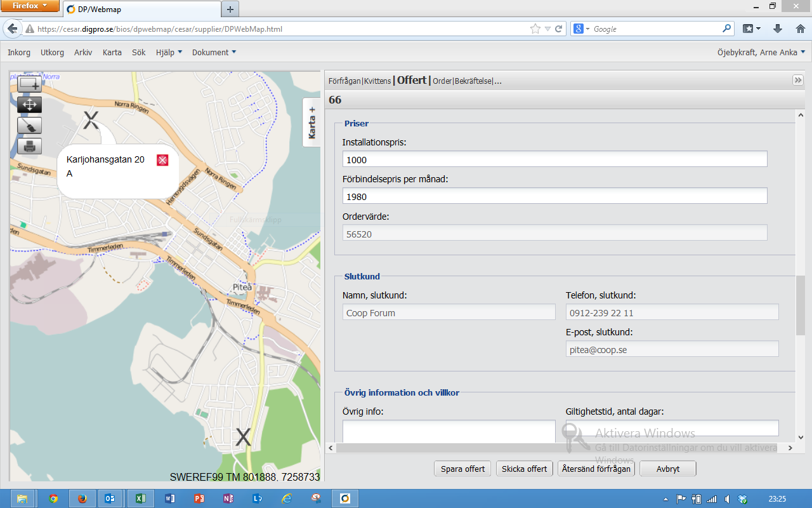Open a new browser tab with plus
The width and height of the screenshot is (812, 508).
click(230, 9)
